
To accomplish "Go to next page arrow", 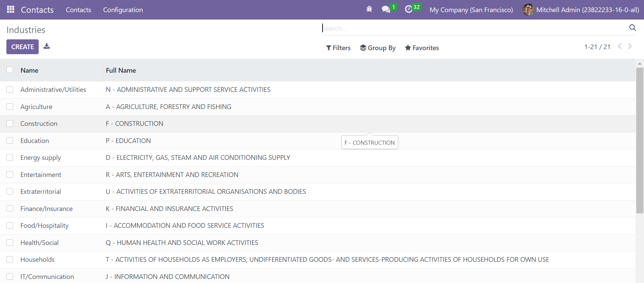I will 630,46.
